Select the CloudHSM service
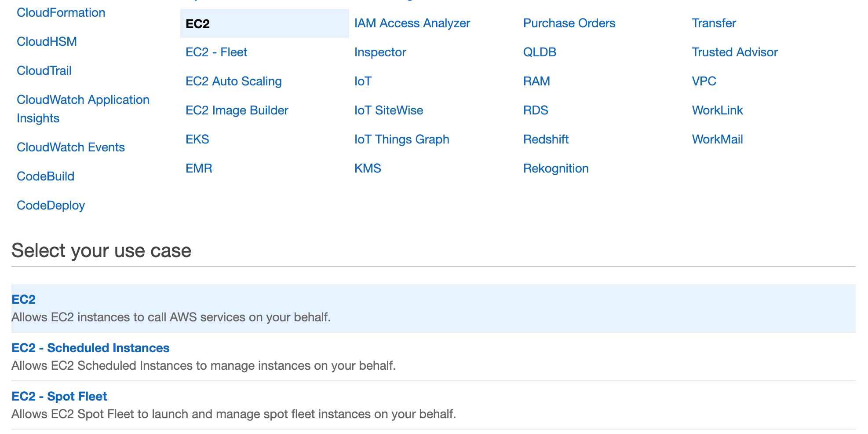 [47, 41]
